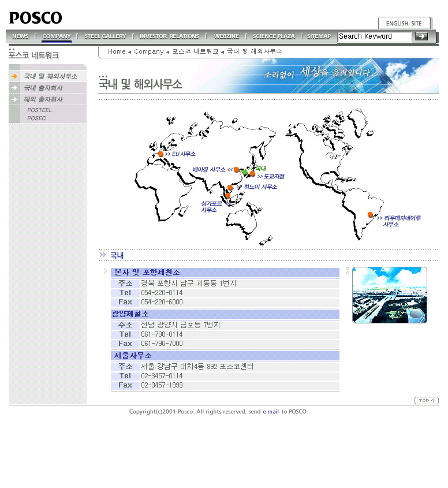Click in the Search Keyword field
The height and width of the screenshot is (488, 448).
[x=374, y=36]
